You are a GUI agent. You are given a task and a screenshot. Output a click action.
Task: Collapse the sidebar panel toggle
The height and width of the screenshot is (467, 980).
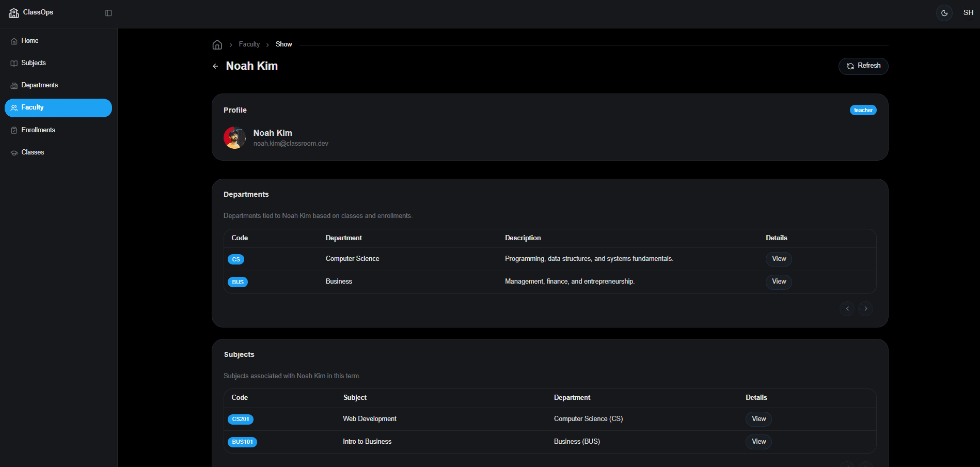click(108, 13)
